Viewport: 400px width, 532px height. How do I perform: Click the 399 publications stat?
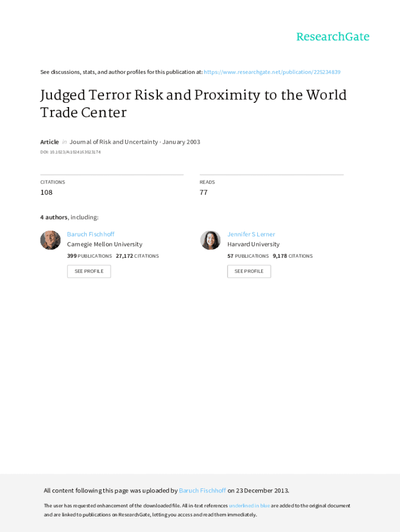coord(89,256)
